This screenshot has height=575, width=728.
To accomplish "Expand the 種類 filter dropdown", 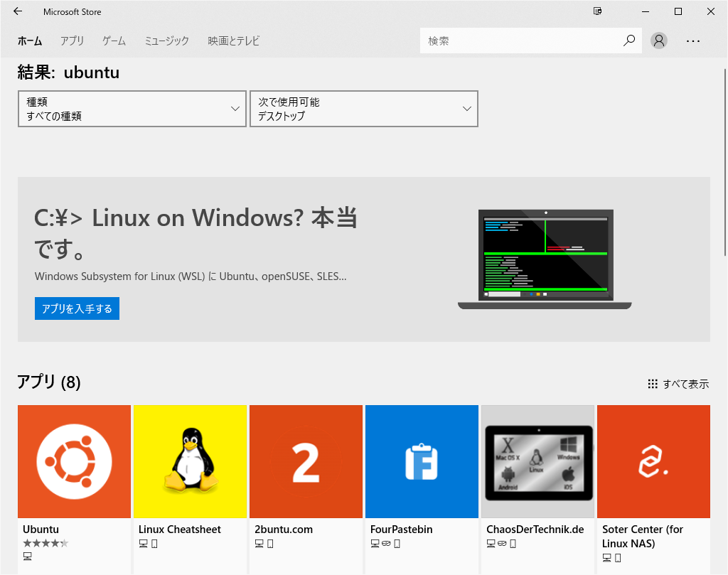I will 132,109.
